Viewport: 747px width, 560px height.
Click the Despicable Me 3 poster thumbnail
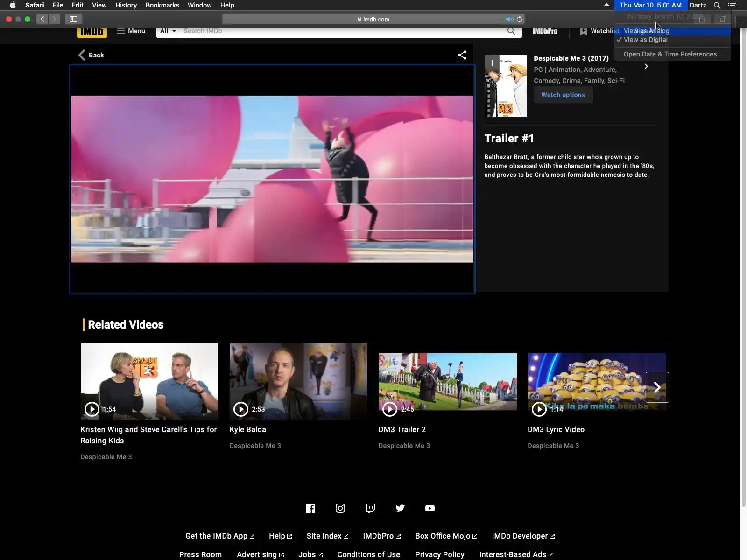506,86
